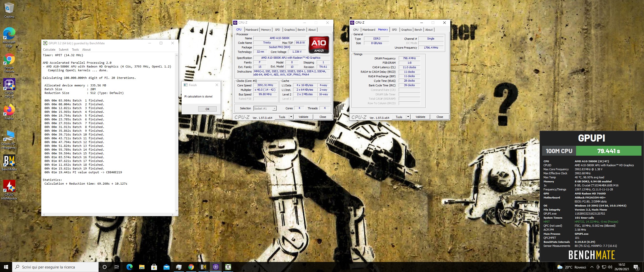Open SPD tab in right CPU-Z

[394, 30]
